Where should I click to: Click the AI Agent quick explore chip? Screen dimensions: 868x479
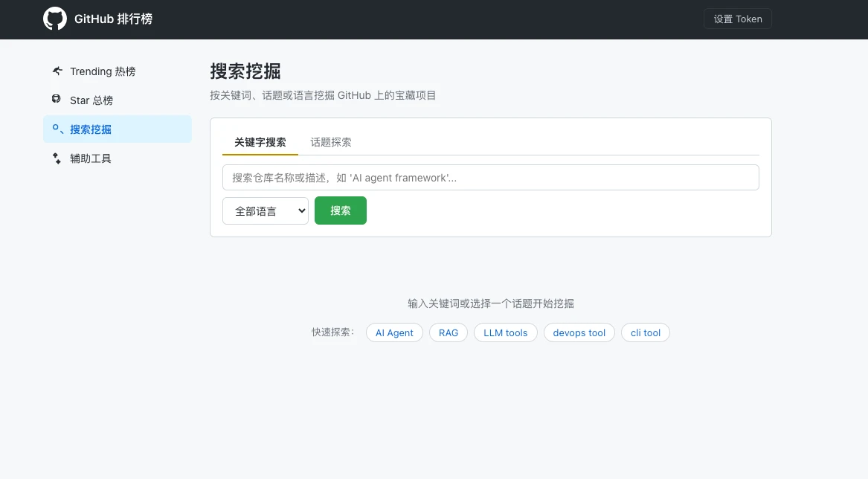394,332
